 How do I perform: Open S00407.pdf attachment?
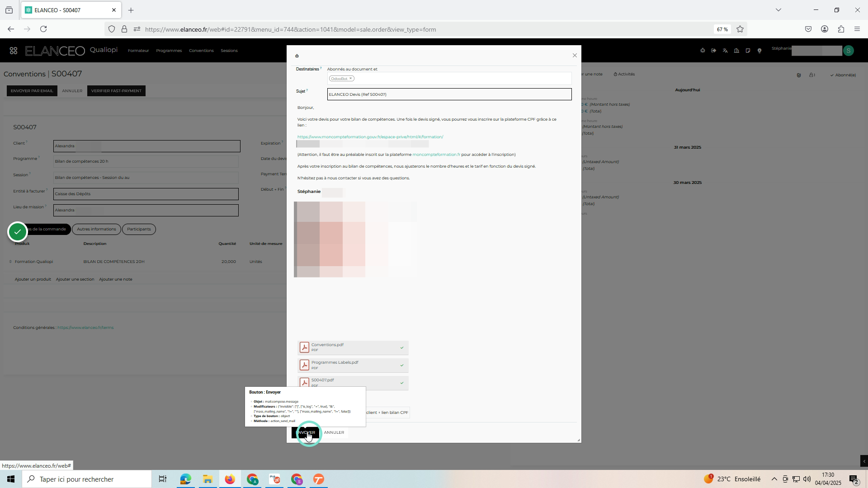pyautogui.click(x=353, y=382)
